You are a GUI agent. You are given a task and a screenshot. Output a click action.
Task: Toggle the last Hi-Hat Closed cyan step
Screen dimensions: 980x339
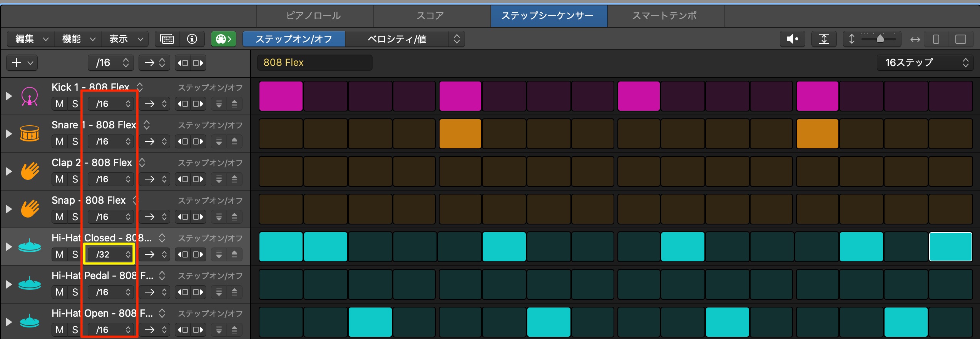coord(951,247)
